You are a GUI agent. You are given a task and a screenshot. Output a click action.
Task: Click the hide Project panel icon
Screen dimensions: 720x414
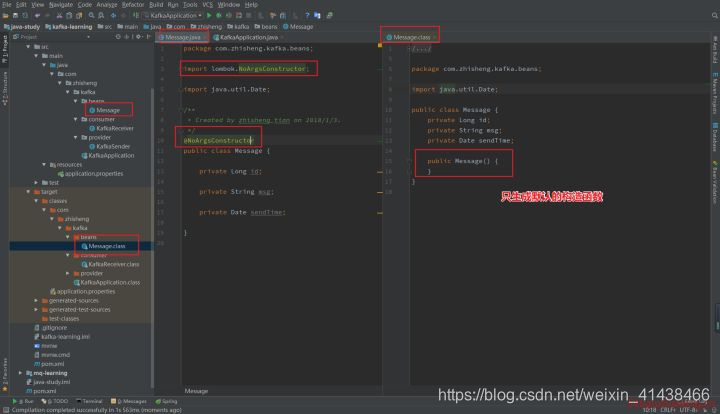[148, 37]
